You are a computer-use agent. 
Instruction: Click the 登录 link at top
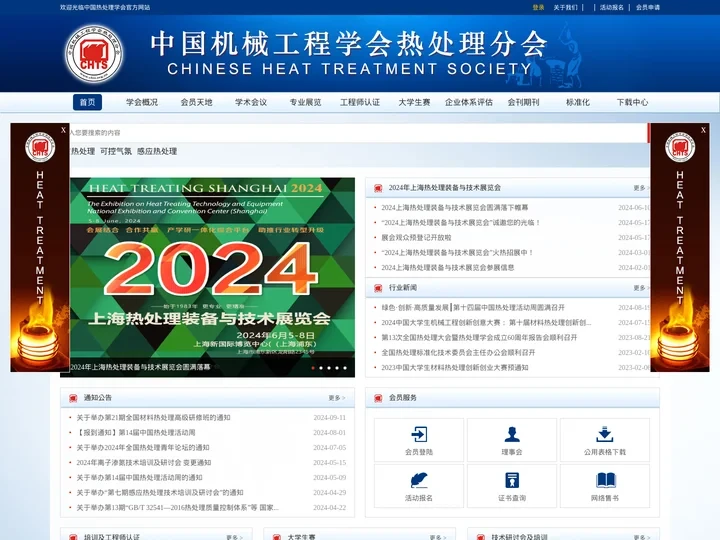[538, 7]
